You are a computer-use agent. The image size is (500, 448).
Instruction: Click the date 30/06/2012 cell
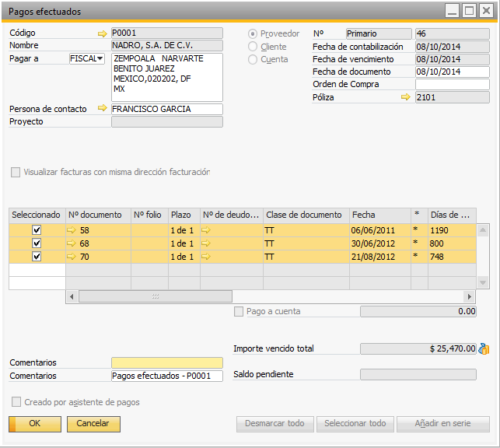[380, 243]
